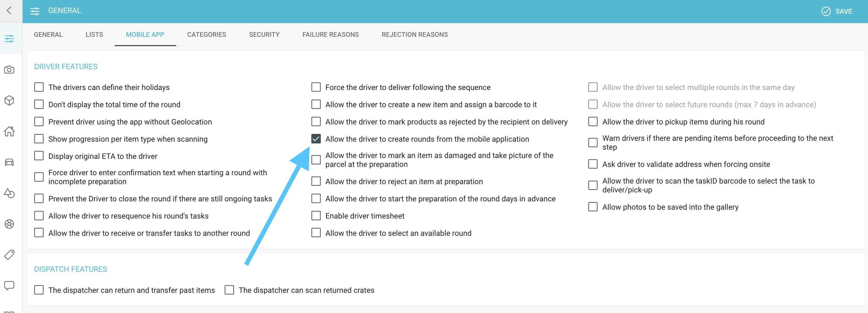The width and height of the screenshot is (868, 313).
Task: Enable Warn drivers if there are pending items
Action: pos(593,143)
